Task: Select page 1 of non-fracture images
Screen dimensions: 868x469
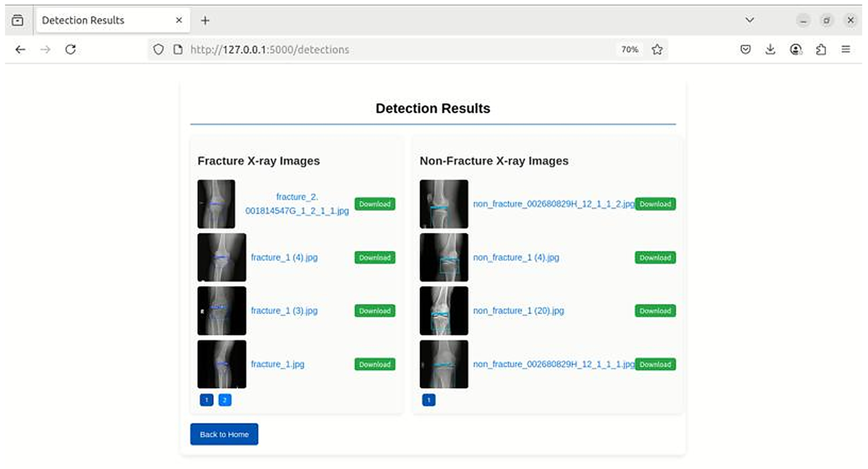Action: (429, 400)
